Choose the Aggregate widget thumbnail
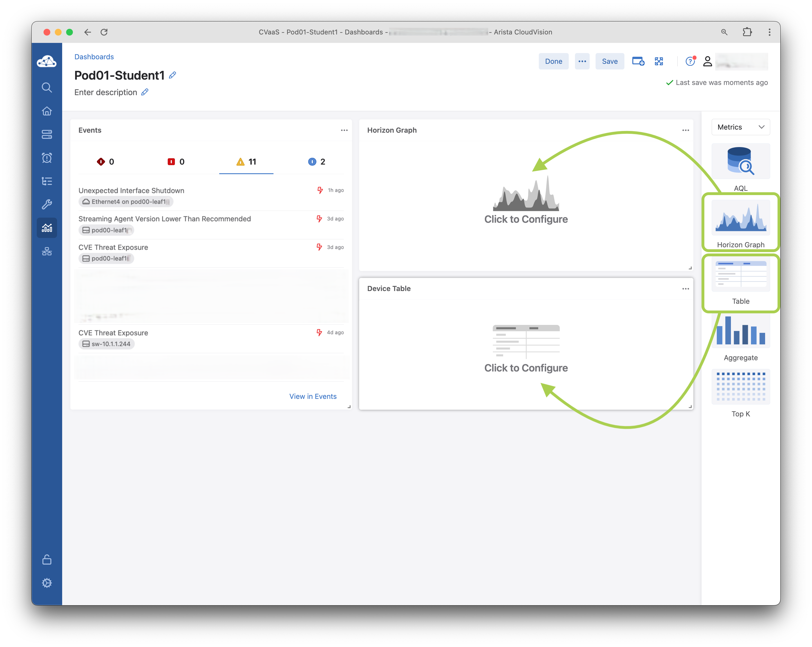812x647 pixels. 741,331
